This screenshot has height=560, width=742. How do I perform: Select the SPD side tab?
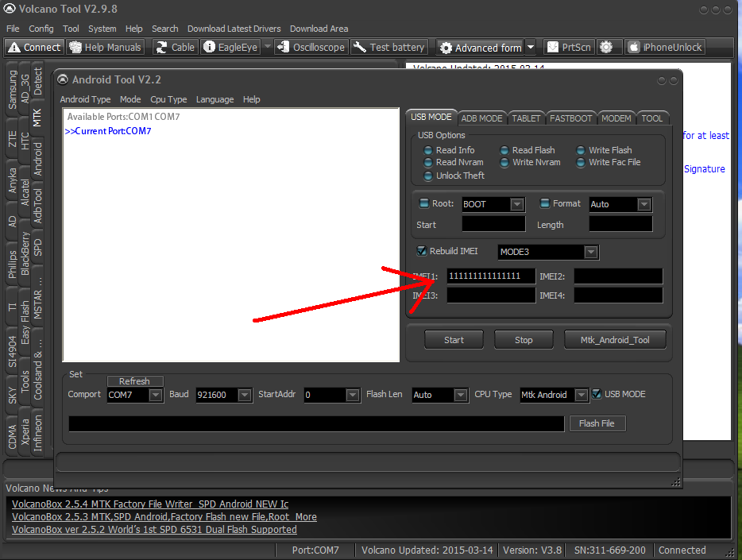tap(37, 247)
